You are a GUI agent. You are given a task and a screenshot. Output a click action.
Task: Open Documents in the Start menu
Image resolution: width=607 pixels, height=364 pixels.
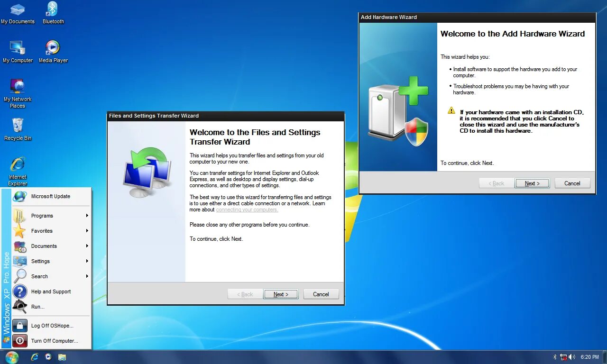(51, 246)
